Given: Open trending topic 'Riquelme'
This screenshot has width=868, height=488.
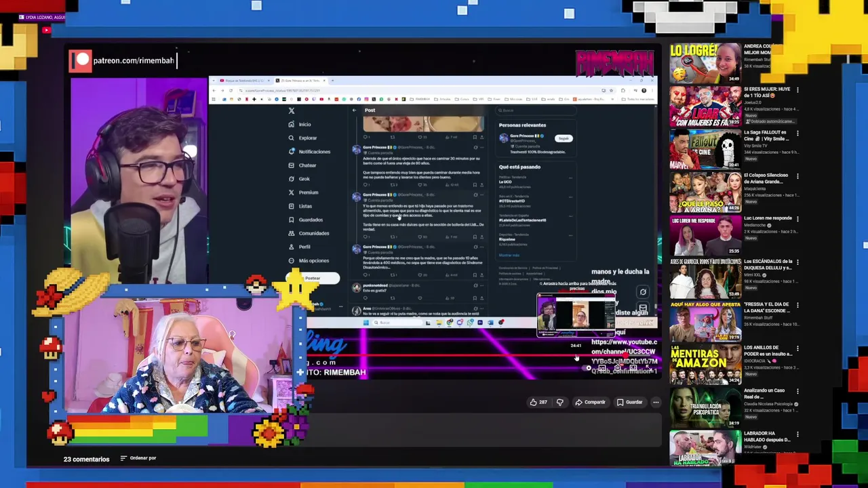Looking at the screenshot, I should coord(508,239).
